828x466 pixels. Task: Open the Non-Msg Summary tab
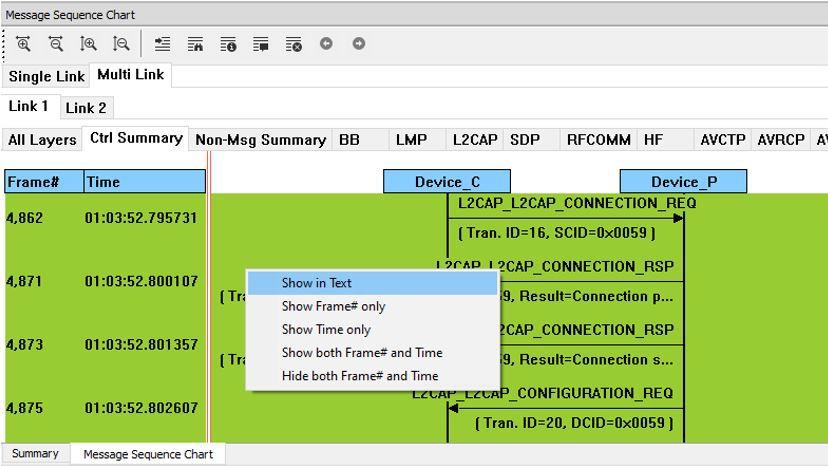260,139
